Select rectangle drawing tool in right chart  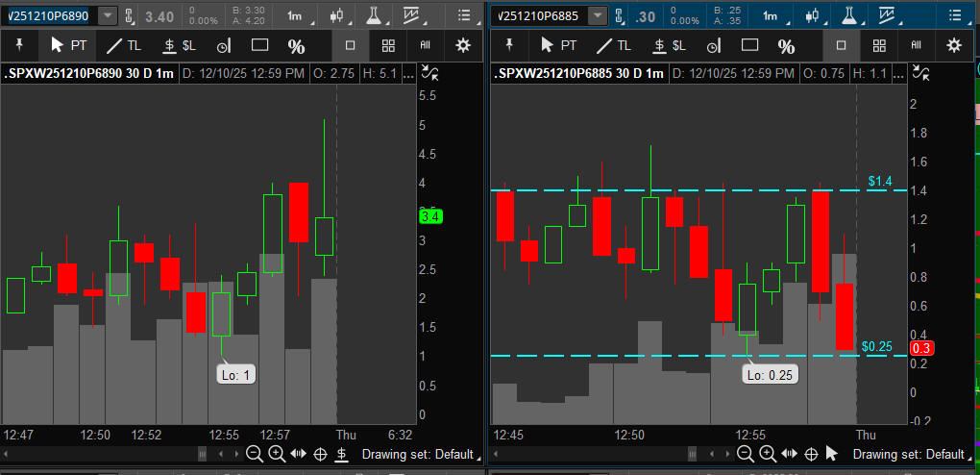click(749, 45)
